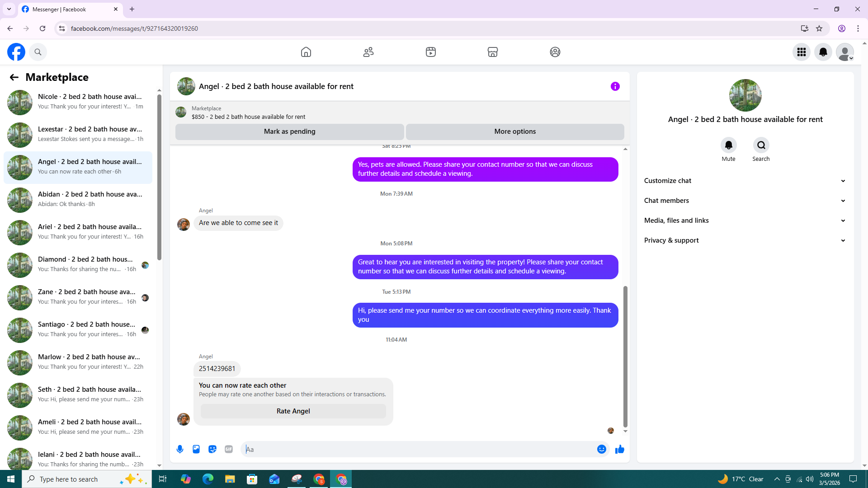Viewport: 868px width, 488px height.
Task: Send a thumbs-up like
Action: coord(620,449)
